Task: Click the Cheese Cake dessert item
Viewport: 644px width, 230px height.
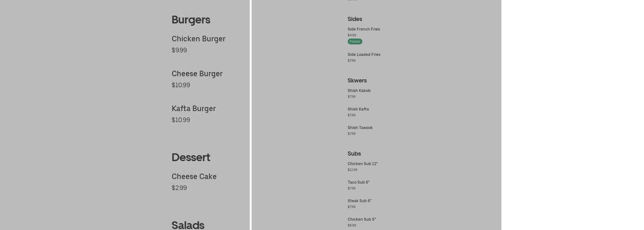Action: 194,177
